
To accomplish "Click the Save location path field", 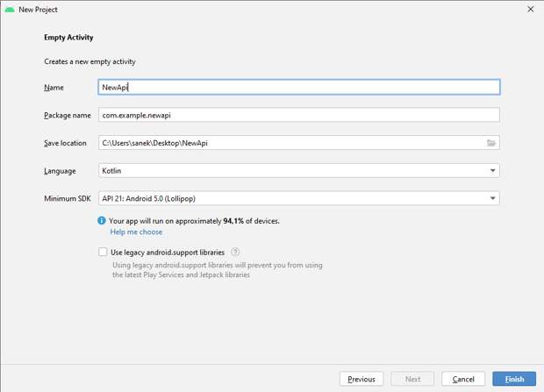I will [x=290, y=143].
